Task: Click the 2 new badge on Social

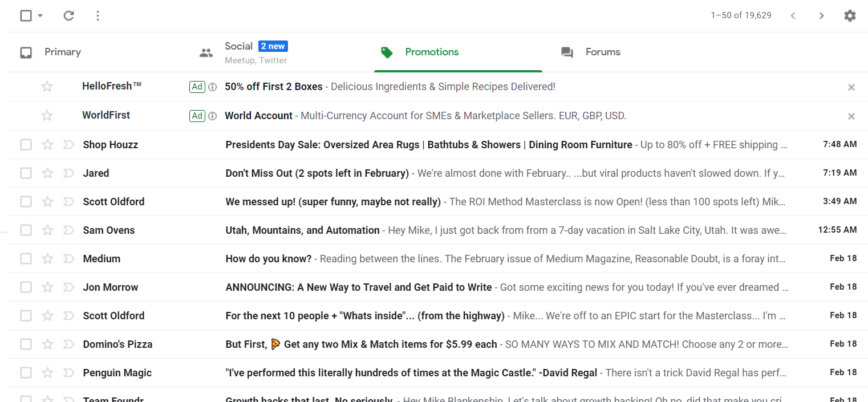Action: click(x=273, y=46)
